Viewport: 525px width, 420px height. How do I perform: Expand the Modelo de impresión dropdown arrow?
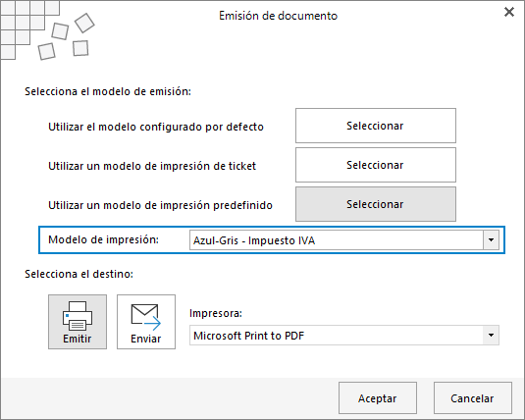491,240
